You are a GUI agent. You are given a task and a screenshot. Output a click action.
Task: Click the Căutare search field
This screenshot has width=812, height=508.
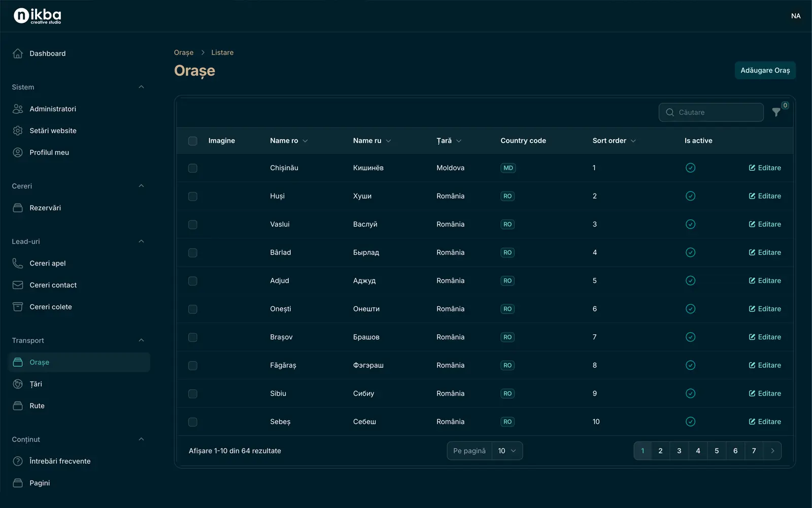point(711,112)
